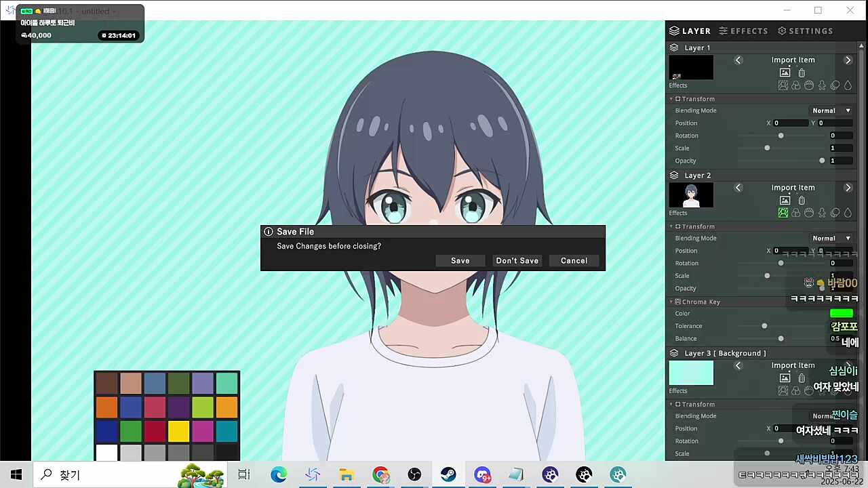Switch to the LAYER tab
868x488 pixels.
coord(690,31)
